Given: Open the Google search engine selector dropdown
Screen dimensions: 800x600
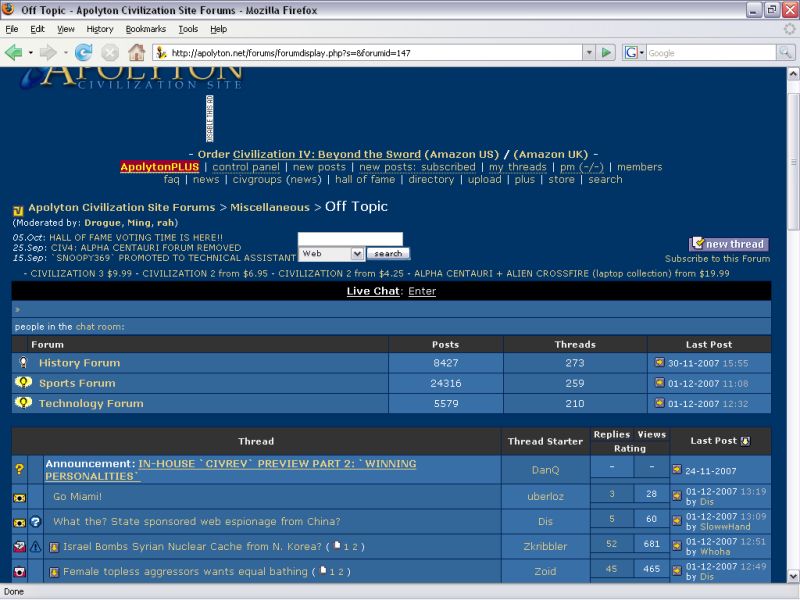Looking at the screenshot, I should click(635, 52).
